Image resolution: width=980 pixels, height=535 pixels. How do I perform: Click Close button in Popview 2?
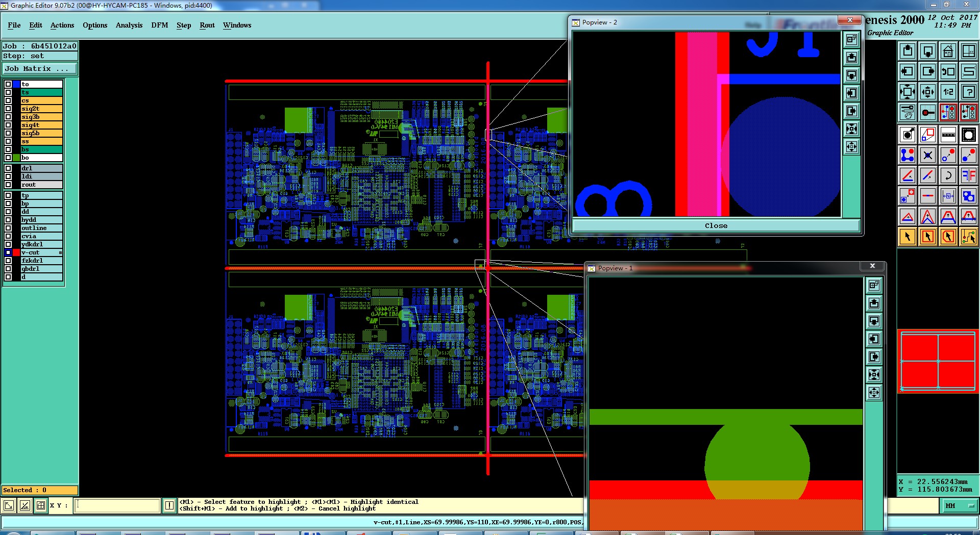click(716, 226)
